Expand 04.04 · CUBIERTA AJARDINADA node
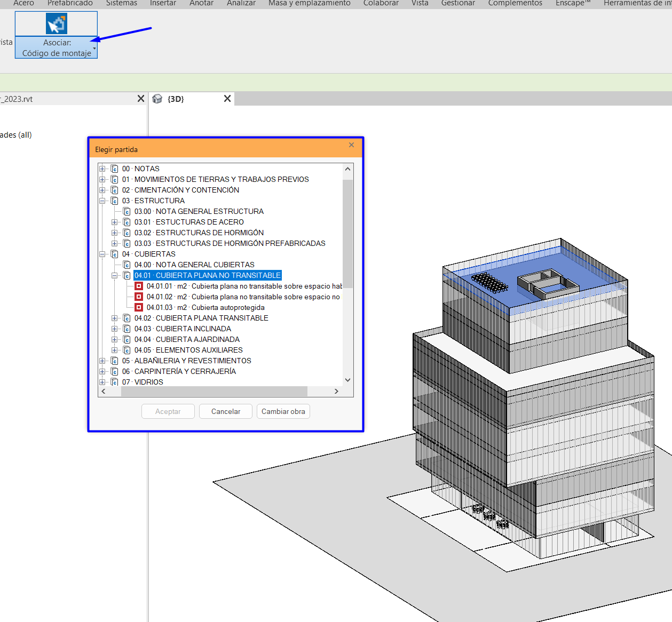The width and height of the screenshot is (672, 622). pos(115,339)
